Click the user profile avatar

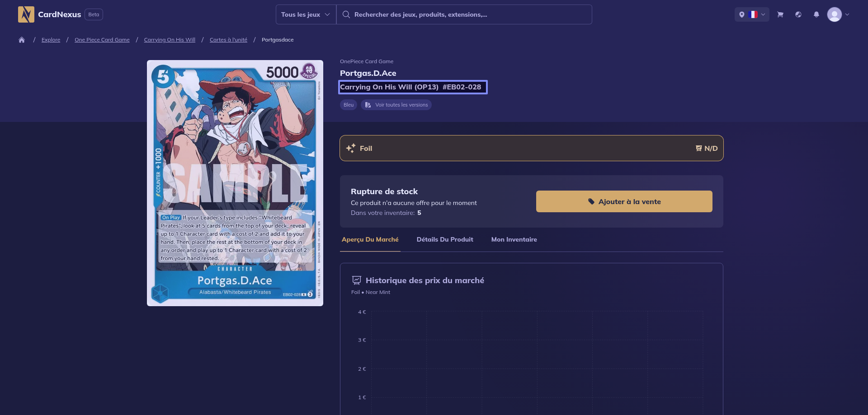tap(834, 14)
